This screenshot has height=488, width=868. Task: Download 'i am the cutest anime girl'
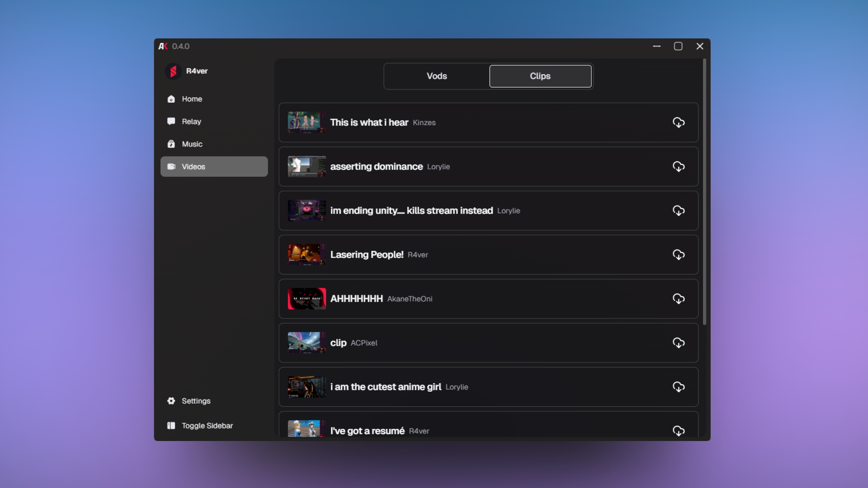click(679, 387)
